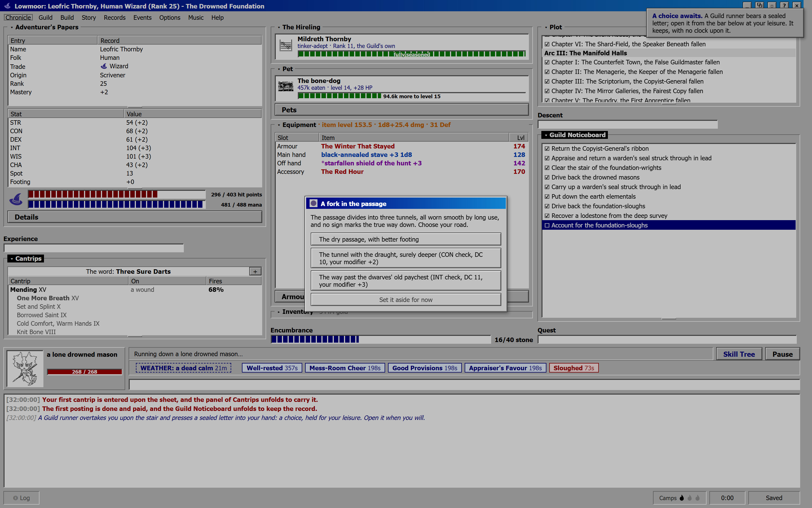
Task: Click the Sloughed 73s debuff badge
Action: point(573,368)
